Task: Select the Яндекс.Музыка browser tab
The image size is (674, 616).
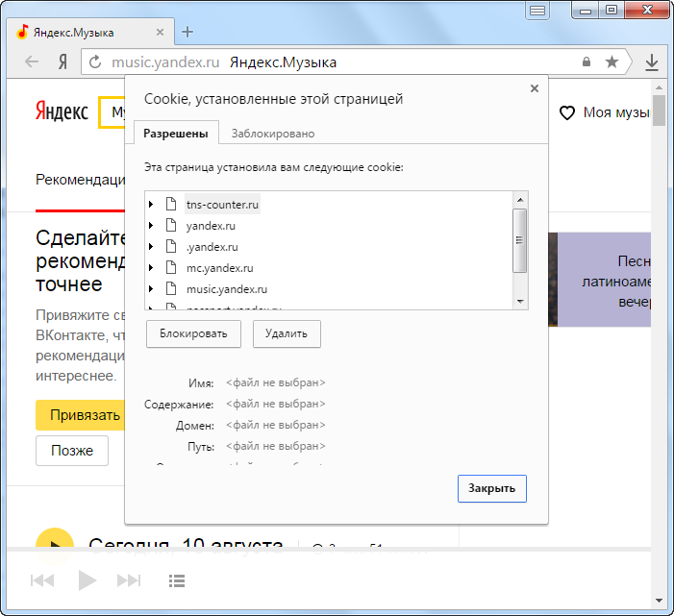Action: point(90,33)
